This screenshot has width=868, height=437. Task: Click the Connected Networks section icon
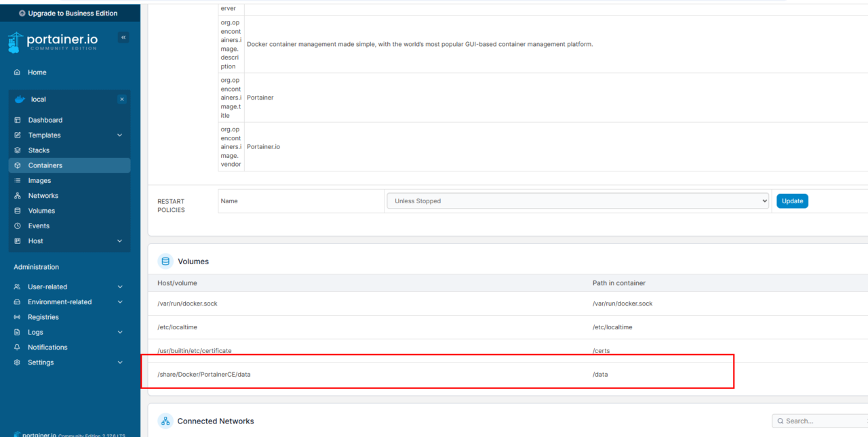pyautogui.click(x=165, y=421)
